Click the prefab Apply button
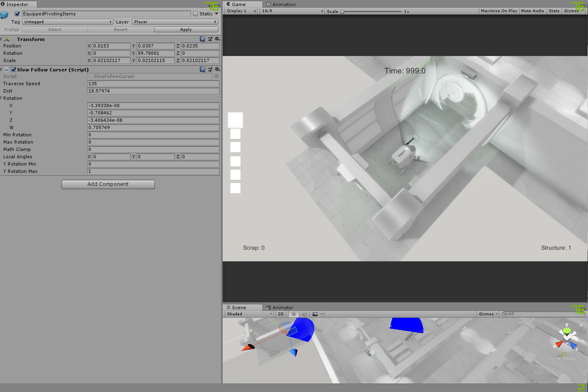Screen dimensions: 588x392 click(186, 30)
